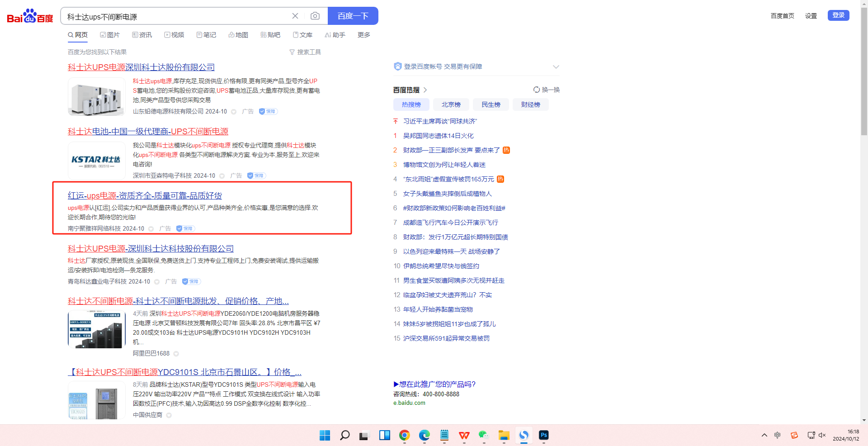Open the 更多 search categories menu

[x=363, y=35]
